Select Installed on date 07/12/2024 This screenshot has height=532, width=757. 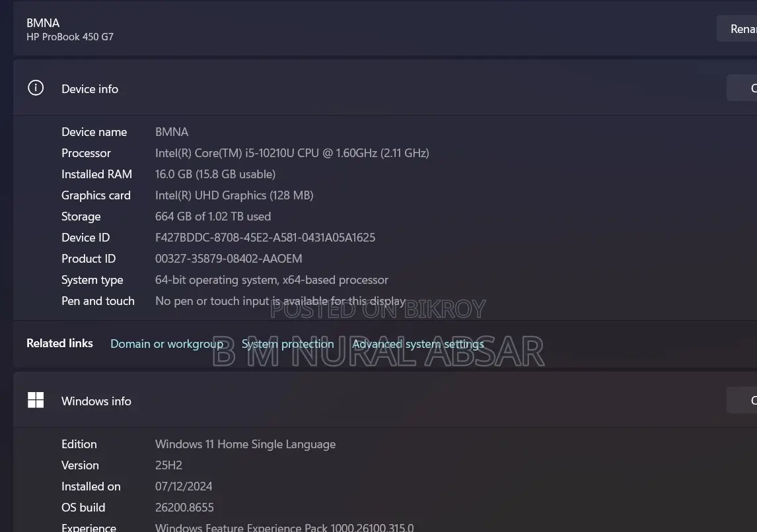click(x=184, y=486)
